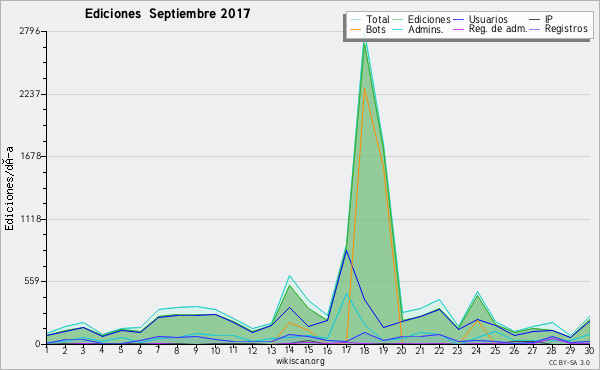
Task: Click the y-axis value 2796
Action: [30, 31]
